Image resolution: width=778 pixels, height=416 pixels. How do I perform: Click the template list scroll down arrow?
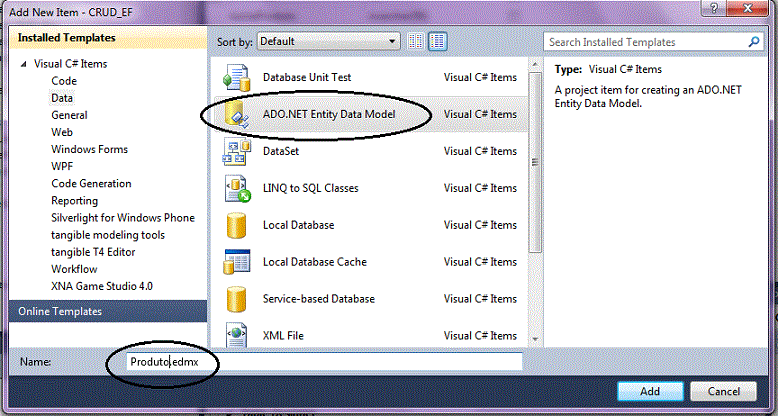535,340
